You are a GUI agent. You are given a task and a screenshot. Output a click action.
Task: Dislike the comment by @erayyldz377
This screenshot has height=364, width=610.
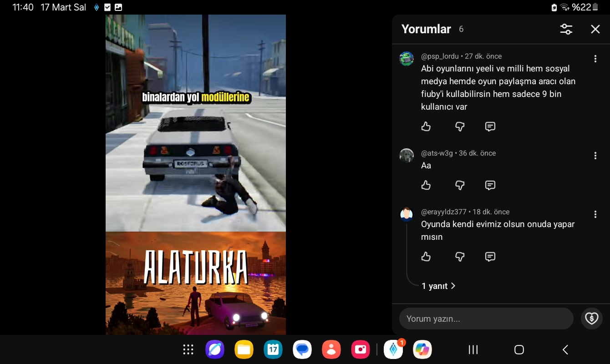tap(460, 257)
